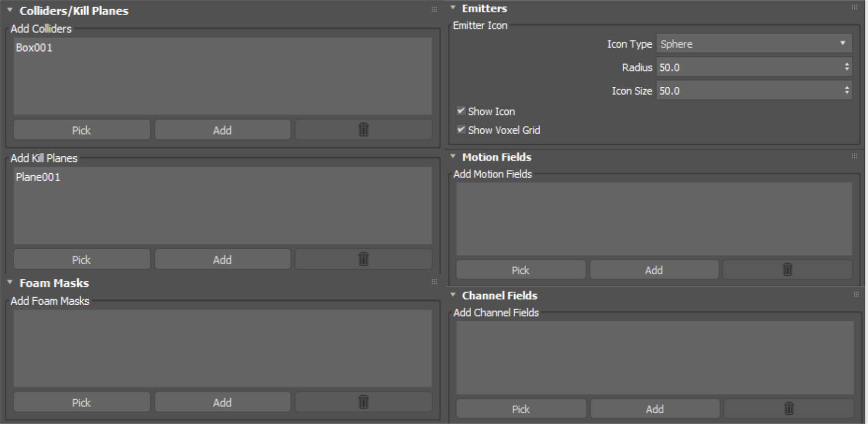Select Plane001 in the kill planes list
The width and height of the screenshot is (868, 424).
click(38, 177)
